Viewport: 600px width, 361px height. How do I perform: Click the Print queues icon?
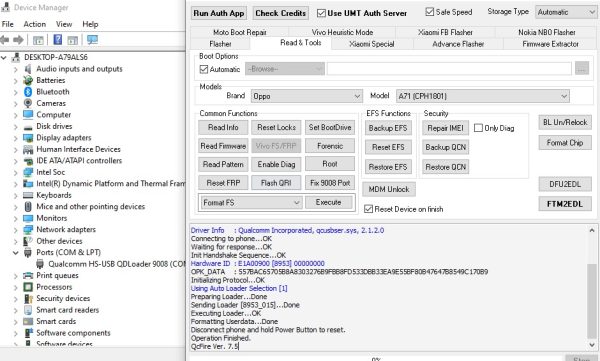coord(28,276)
